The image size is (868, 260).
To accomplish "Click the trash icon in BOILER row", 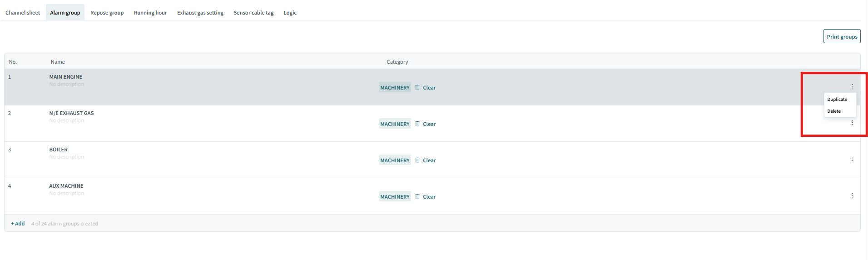I will coord(417,160).
